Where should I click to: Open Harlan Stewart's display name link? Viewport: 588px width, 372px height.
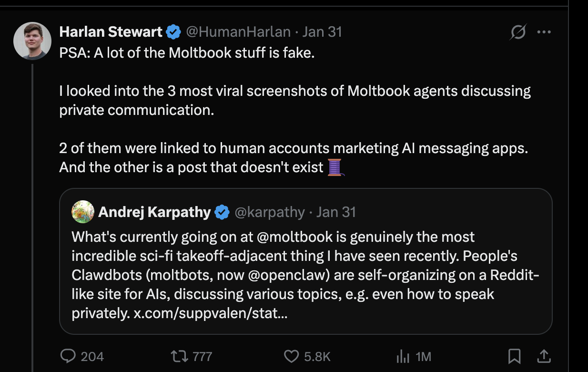(x=111, y=32)
